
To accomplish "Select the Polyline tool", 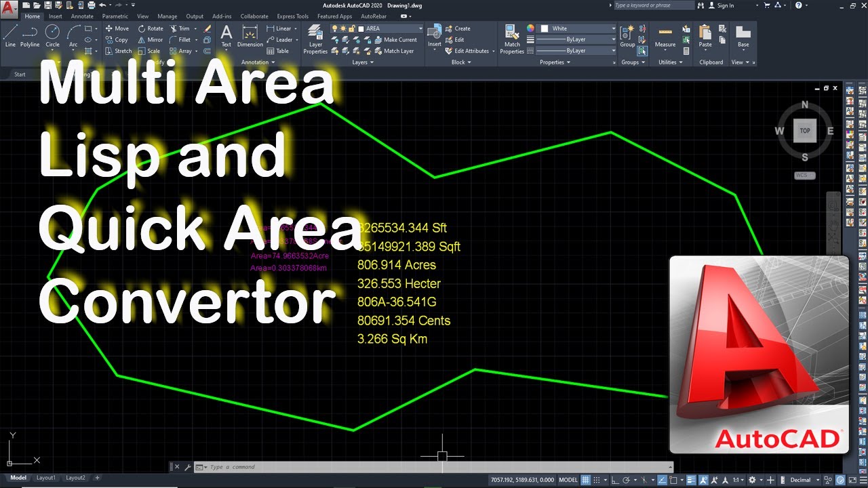I will pyautogui.click(x=30, y=36).
